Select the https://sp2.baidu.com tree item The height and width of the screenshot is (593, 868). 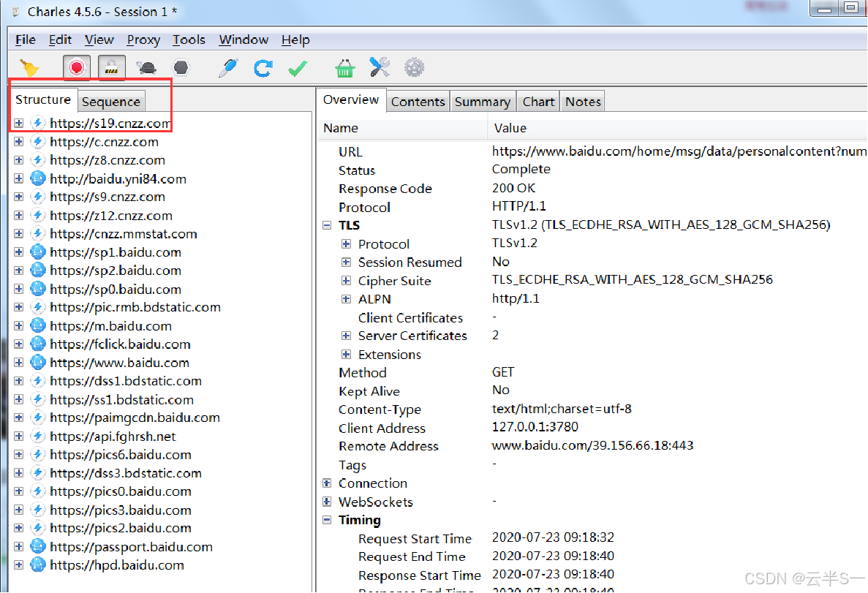click(x=116, y=271)
